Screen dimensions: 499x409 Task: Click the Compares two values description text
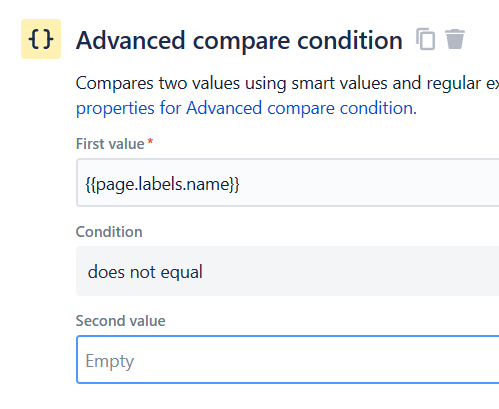(287, 83)
